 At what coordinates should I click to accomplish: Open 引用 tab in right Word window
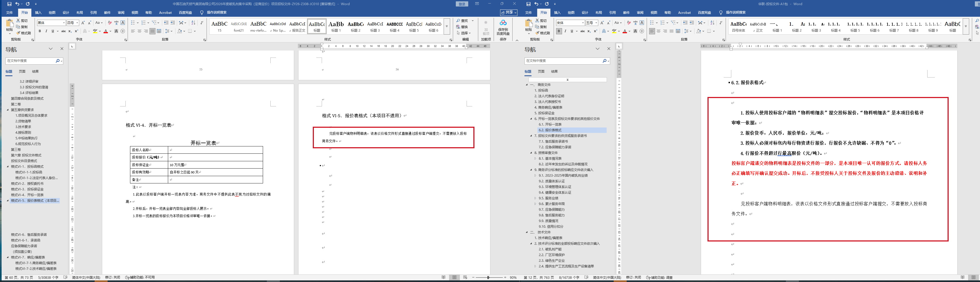613,12
